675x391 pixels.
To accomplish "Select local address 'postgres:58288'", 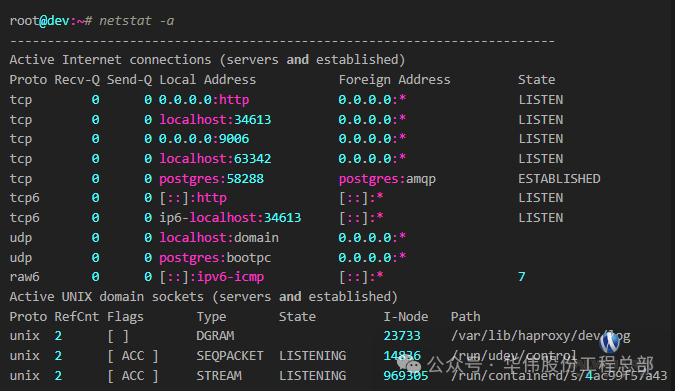I will click(211, 178).
